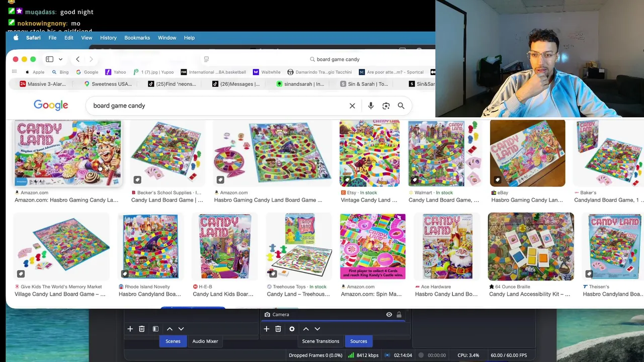Open the Apple menu

coord(16,38)
